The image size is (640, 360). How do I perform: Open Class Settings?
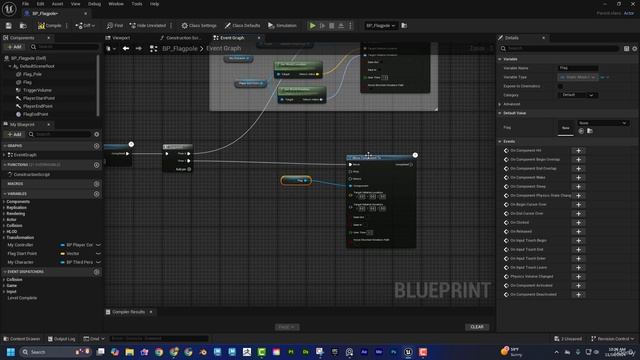point(199,25)
